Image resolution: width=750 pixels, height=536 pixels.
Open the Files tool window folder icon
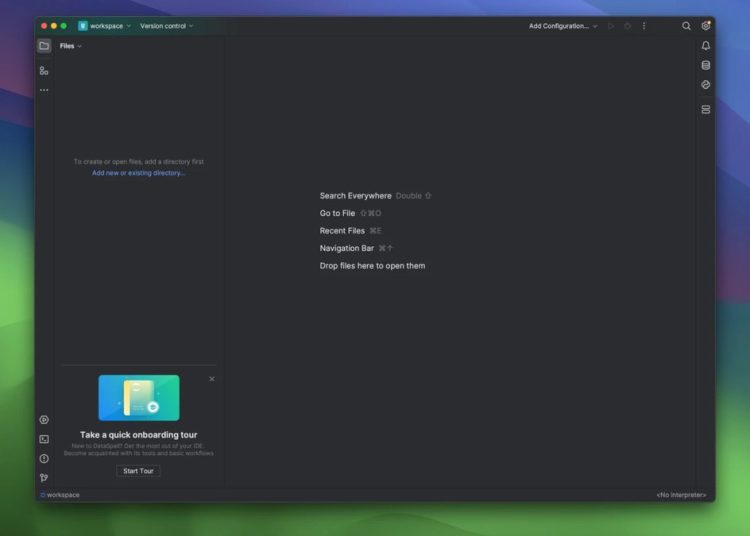(x=44, y=46)
